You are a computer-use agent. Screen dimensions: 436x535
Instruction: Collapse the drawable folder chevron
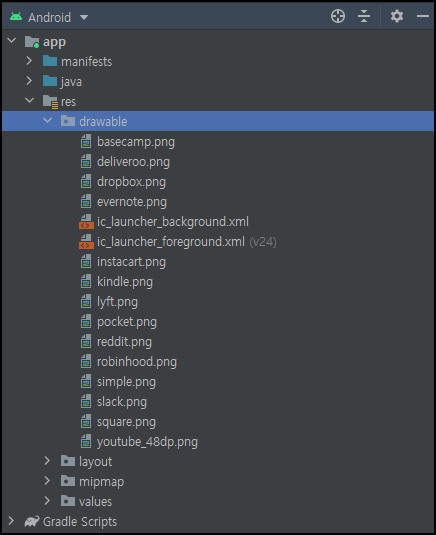coord(47,120)
